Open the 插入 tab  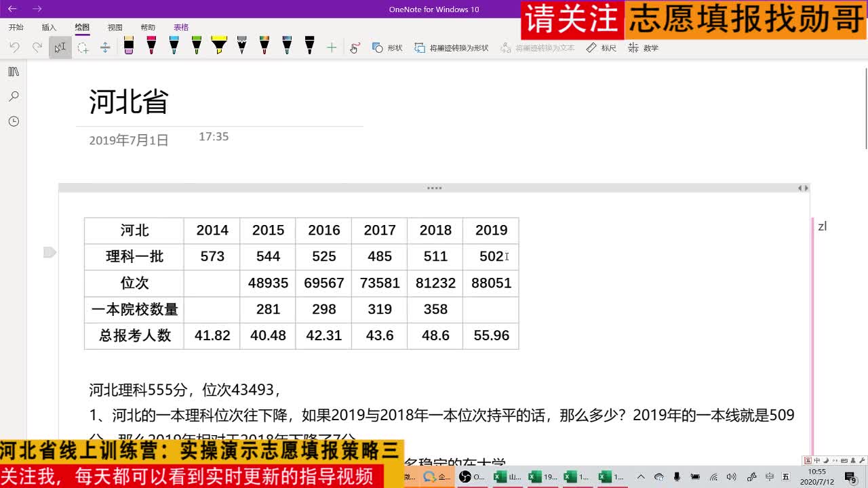pos(49,27)
